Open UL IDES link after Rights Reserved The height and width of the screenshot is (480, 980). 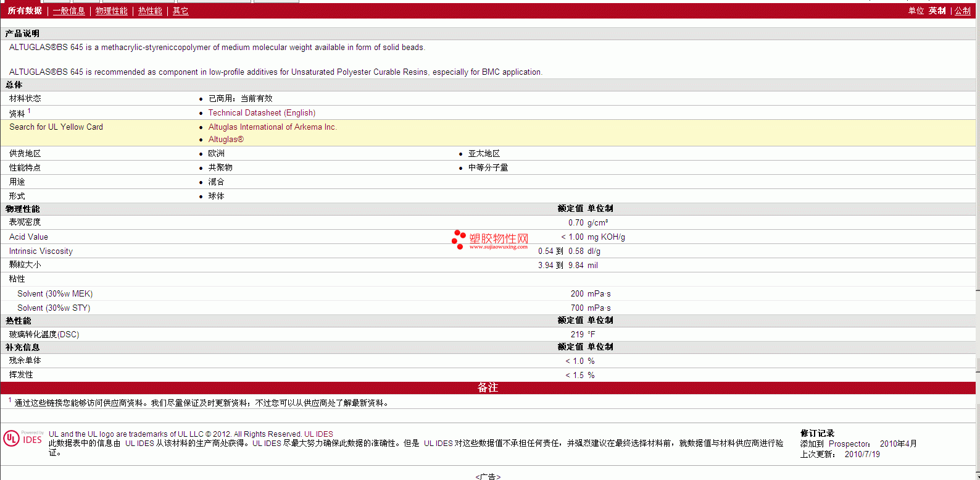click(318, 434)
